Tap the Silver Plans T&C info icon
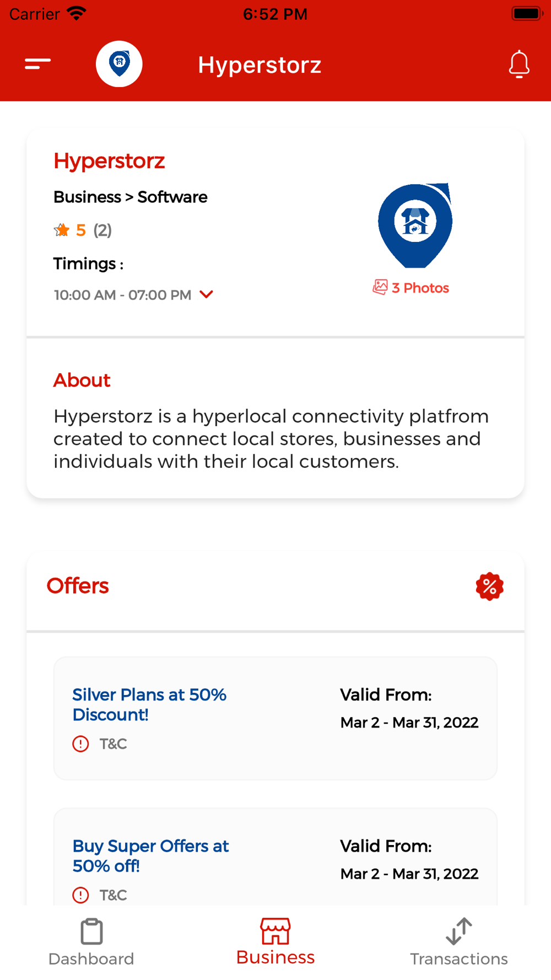The image size is (551, 980). point(80,744)
